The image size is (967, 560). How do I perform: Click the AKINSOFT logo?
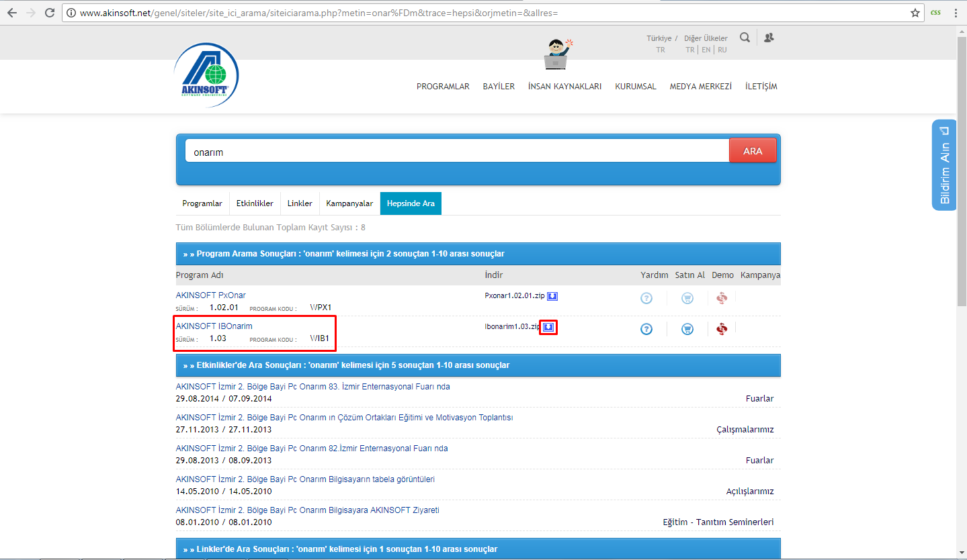206,75
